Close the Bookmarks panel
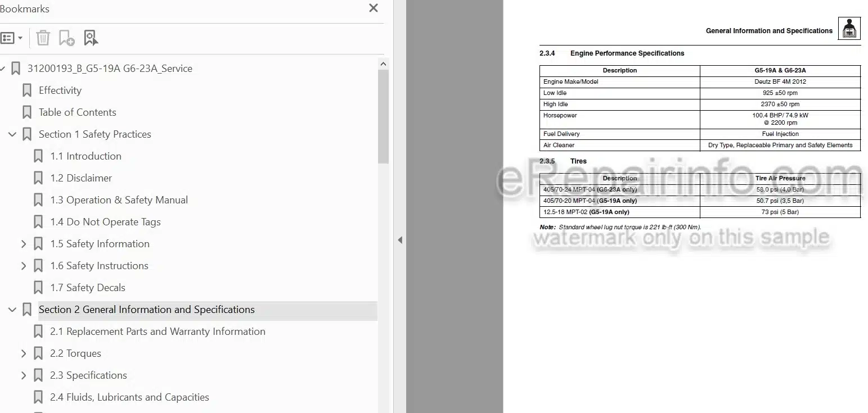Image resolution: width=868 pixels, height=413 pixels. [x=374, y=8]
